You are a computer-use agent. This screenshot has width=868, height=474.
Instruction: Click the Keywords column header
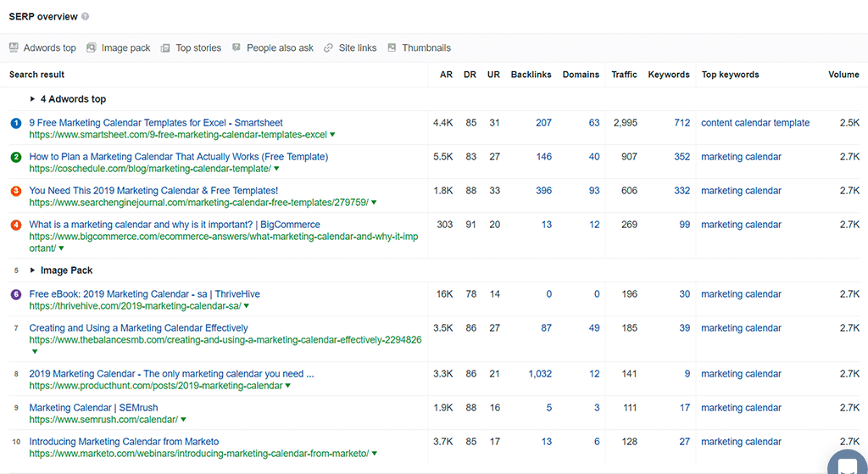pyautogui.click(x=670, y=75)
